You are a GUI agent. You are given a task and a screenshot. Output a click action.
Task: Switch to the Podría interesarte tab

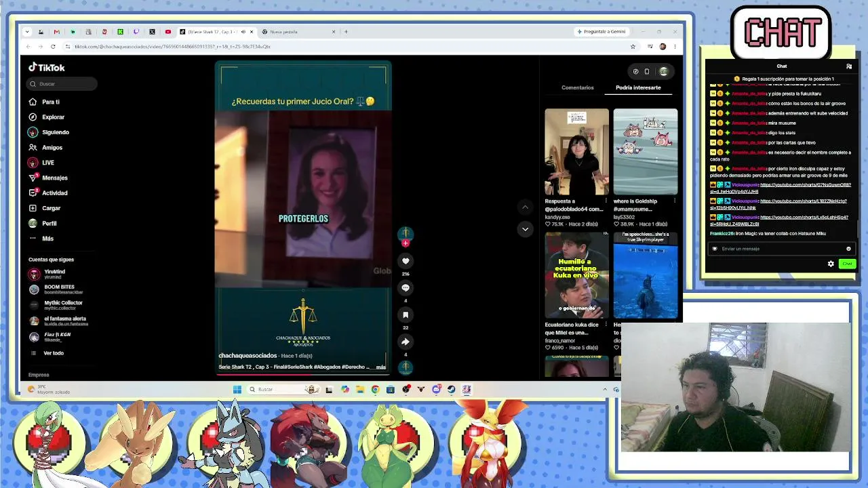tap(638, 87)
